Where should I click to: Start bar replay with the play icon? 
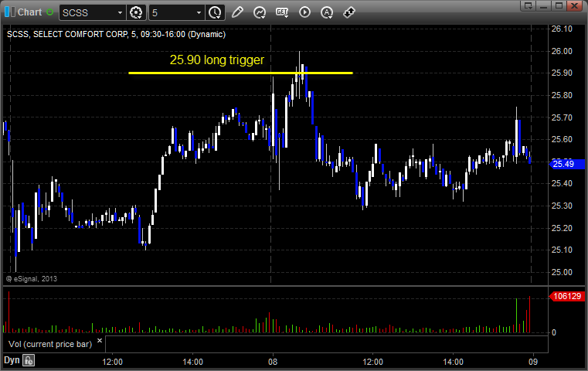304,12
